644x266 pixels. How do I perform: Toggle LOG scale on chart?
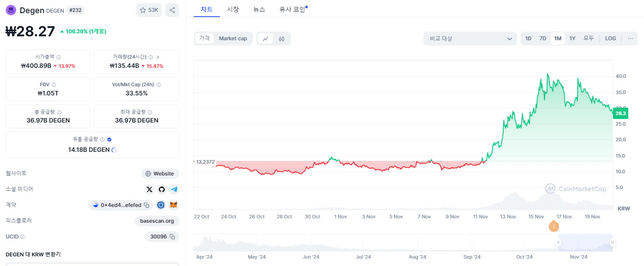(x=610, y=38)
